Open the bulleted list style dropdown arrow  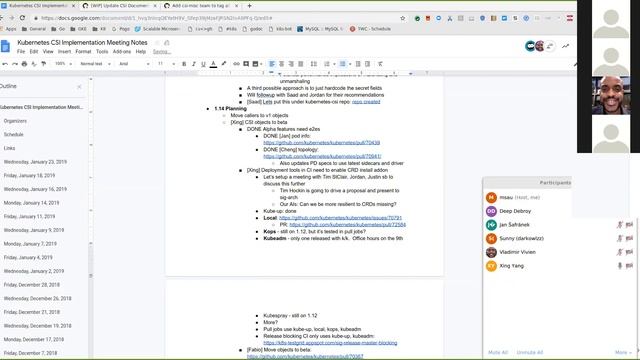pos(350,64)
